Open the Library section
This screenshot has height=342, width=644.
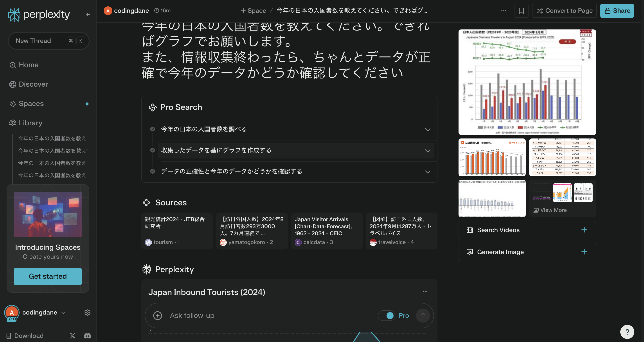(x=30, y=123)
